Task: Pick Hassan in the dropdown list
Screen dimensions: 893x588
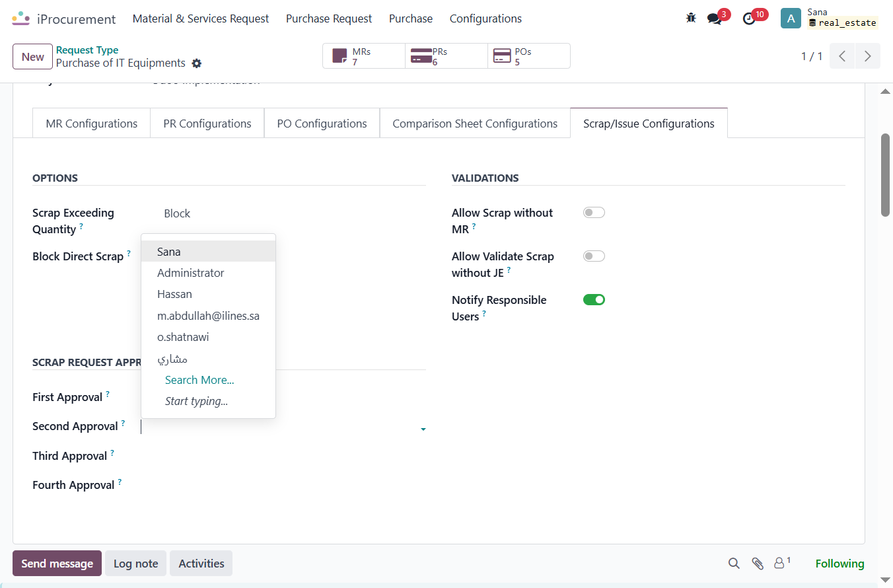Action: (x=209, y=294)
